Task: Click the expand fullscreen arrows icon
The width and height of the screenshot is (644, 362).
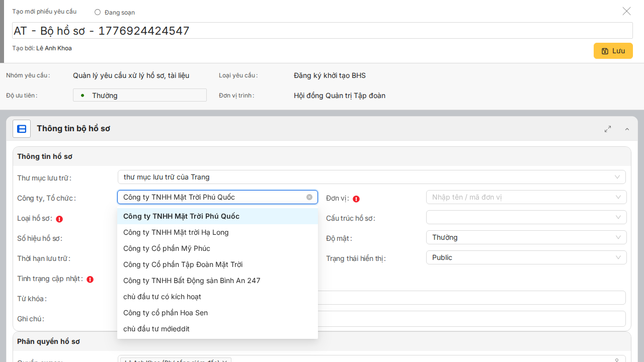Action: (608, 129)
